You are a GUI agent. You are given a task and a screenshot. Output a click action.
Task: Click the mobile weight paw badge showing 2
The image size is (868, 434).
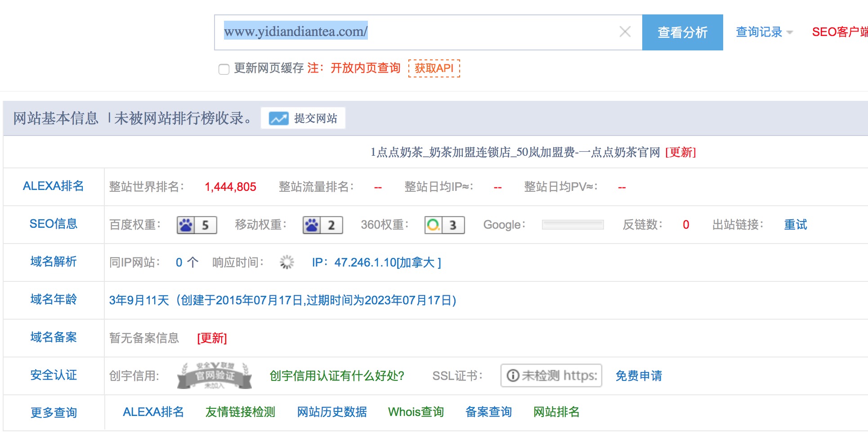(x=323, y=225)
